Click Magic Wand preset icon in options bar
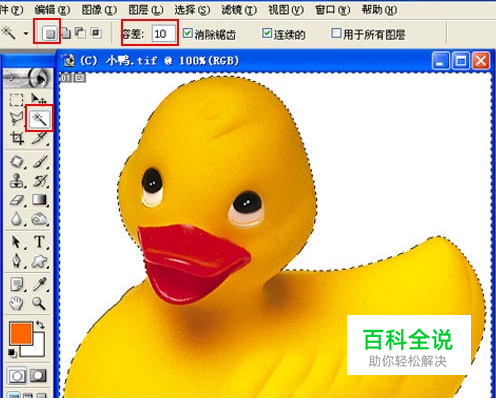The image size is (496, 400). [x=9, y=33]
